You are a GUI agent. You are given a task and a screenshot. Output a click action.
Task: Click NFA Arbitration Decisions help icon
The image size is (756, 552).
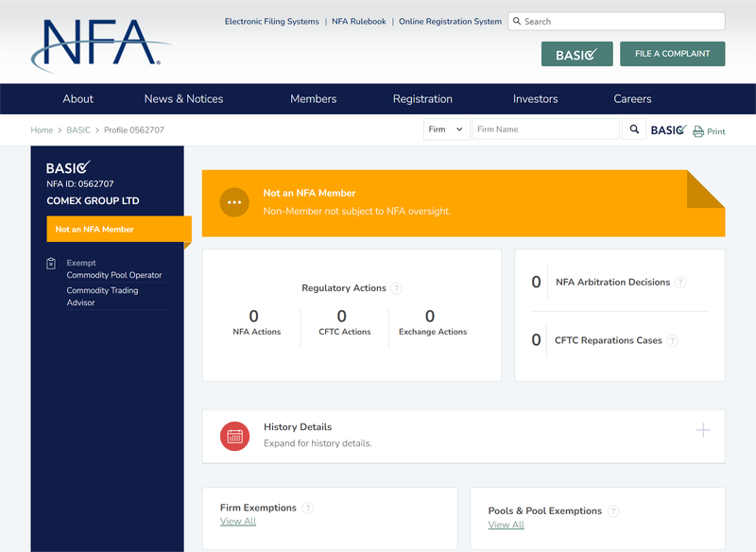pyautogui.click(x=679, y=283)
